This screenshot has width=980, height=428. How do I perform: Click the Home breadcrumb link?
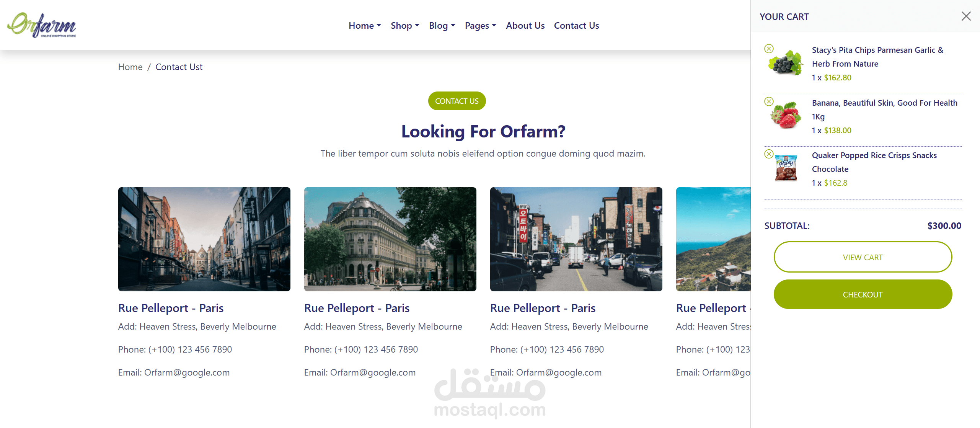click(x=130, y=67)
